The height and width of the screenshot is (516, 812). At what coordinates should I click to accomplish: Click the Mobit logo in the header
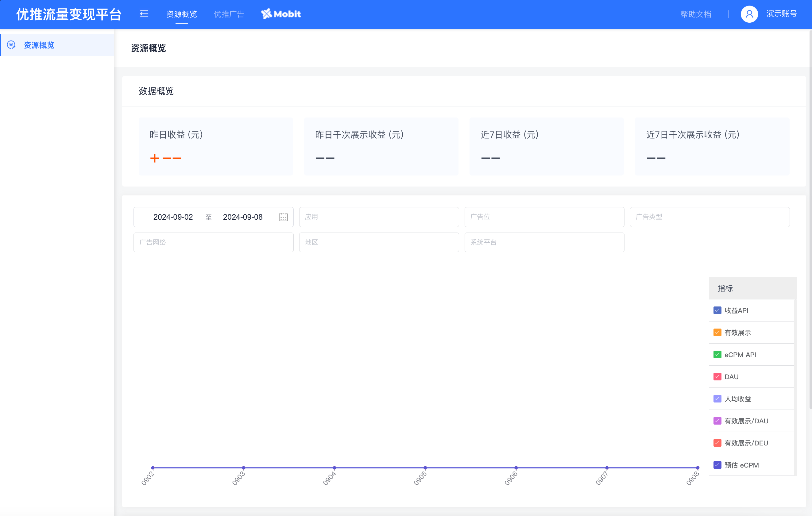pos(281,14)
